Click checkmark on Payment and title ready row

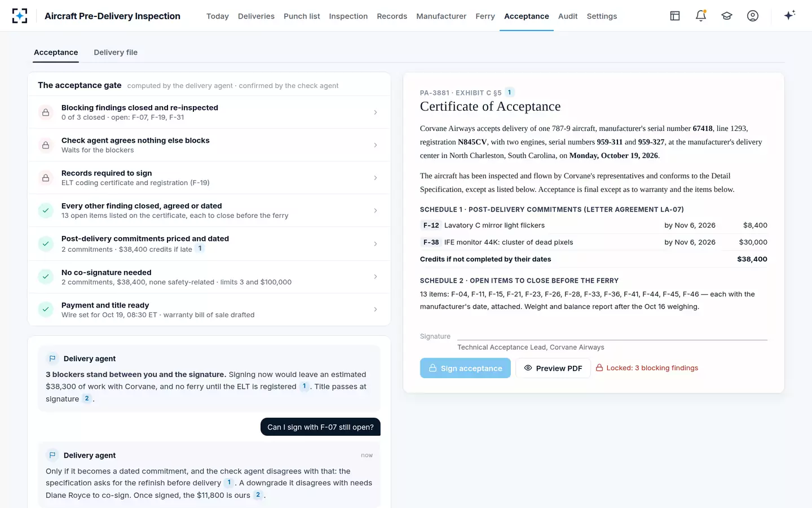(46, 309)
